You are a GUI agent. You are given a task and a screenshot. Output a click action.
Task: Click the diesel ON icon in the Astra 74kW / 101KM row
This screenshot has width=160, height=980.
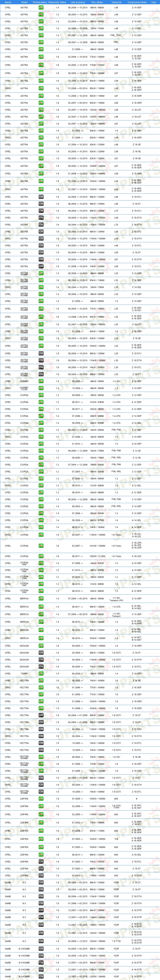[41, 266]
